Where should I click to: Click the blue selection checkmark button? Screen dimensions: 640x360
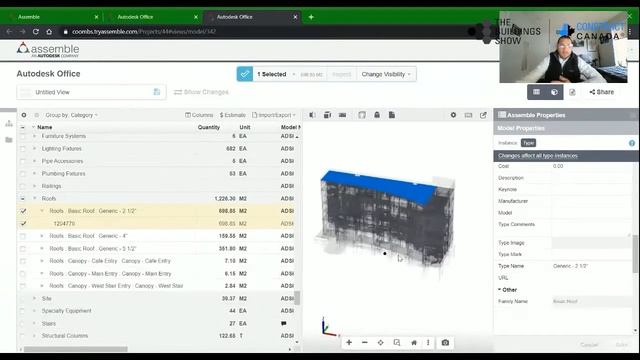point(245,74)
